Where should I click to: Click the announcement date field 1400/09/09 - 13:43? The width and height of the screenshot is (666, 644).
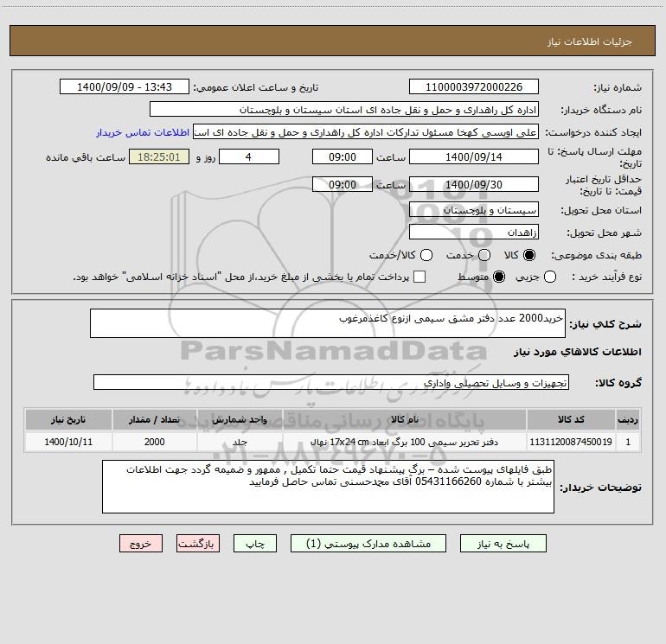pyautogui.click(x=125, y=86)
